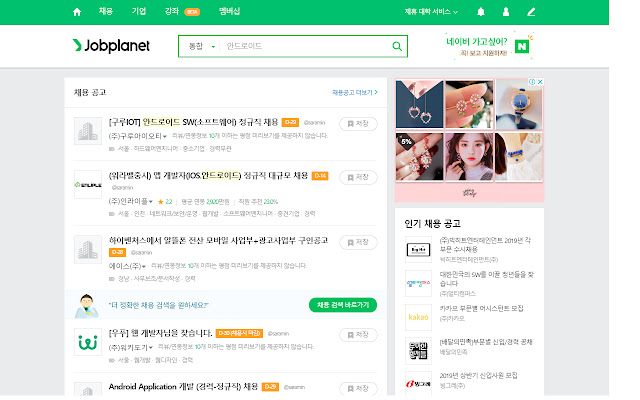The image size is (640, 400).
Task: Save the 인라이플 app developer job posting
Action: click(x=358, y=177)
